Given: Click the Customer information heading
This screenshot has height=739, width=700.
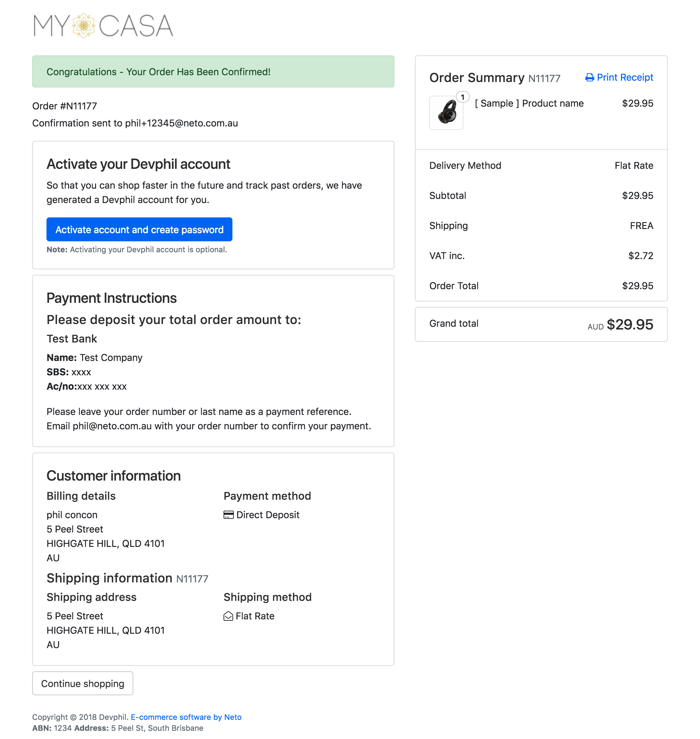Looking at the screenshot, I should 113,475.
